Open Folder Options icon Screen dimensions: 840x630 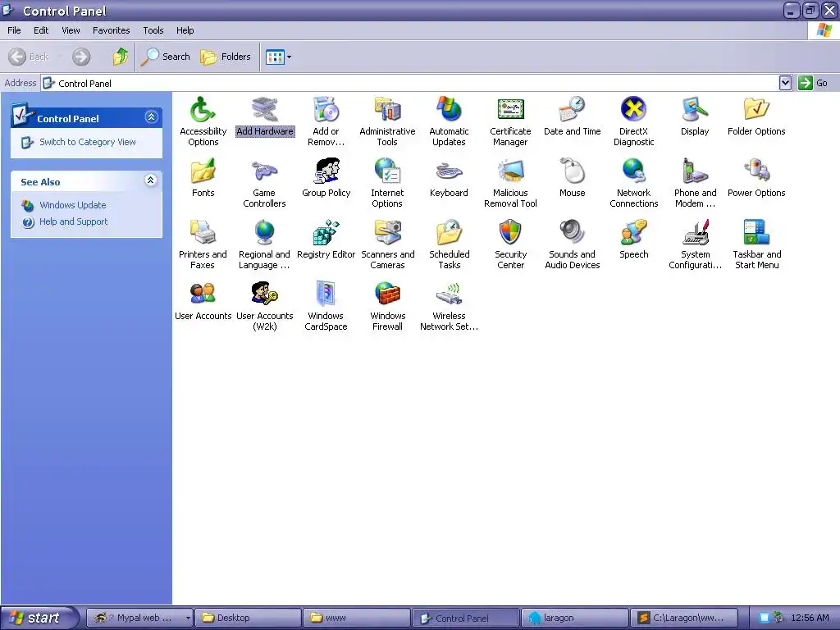coord(756,110)
